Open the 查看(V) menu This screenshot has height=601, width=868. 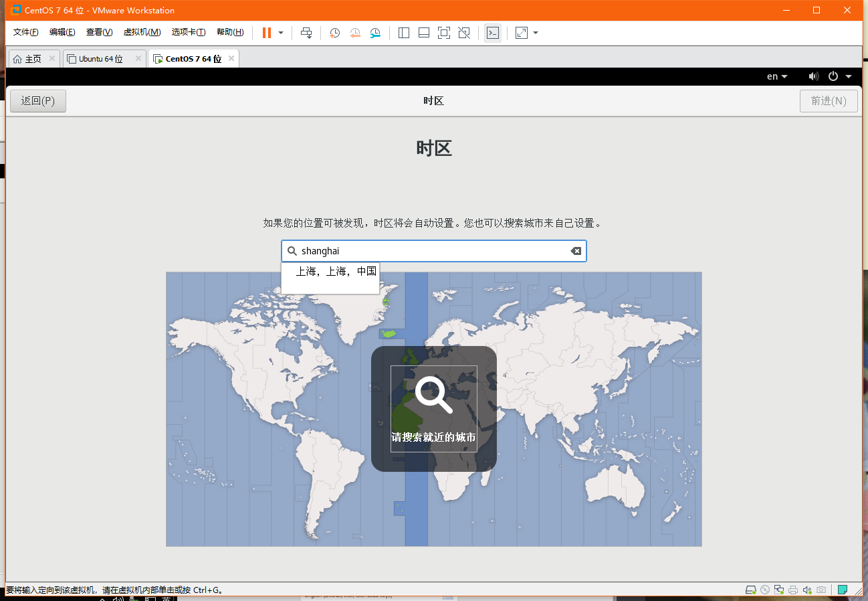click(99, 32)
